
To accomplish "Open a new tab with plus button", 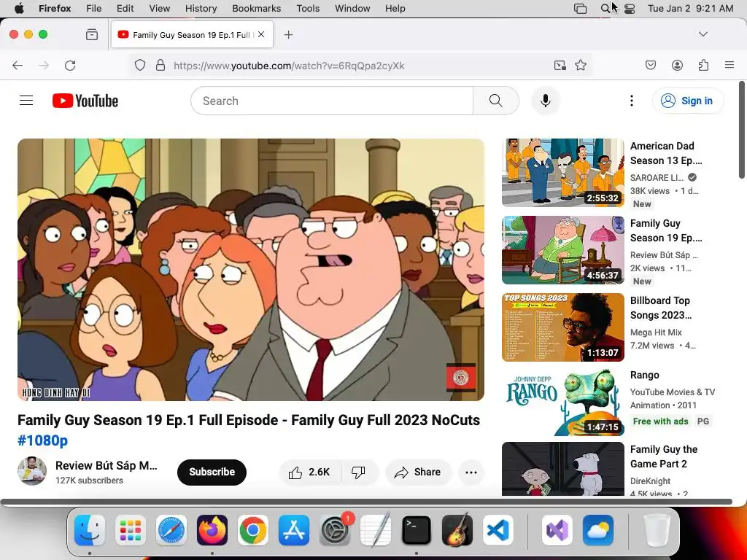I will [x=288, y=34].
